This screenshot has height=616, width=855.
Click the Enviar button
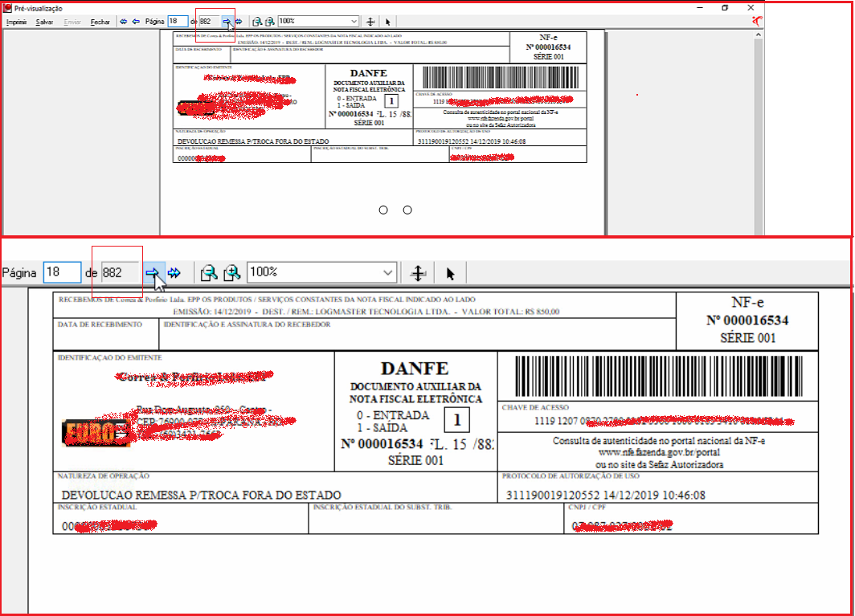click(72, 22)
